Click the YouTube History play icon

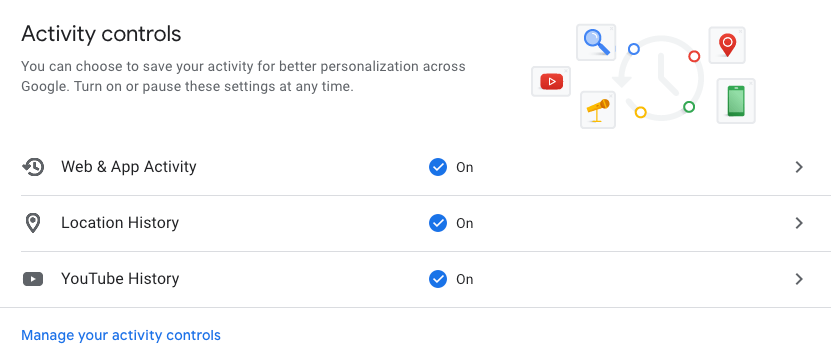coord(33,279)
